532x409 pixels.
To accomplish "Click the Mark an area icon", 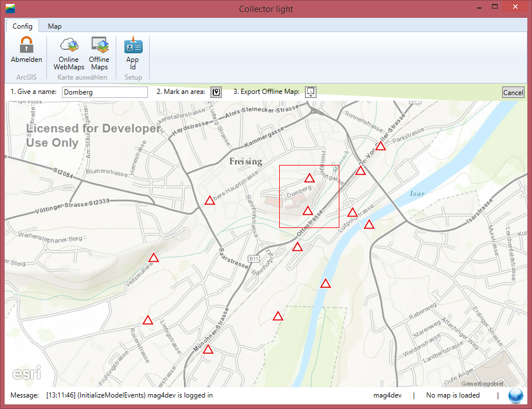I will (x=216, y=92).
